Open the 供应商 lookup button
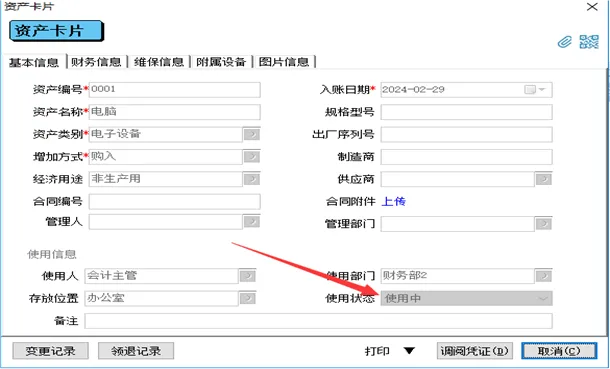Viewport: 610px width, 369px height. click(x=543, y=179)
